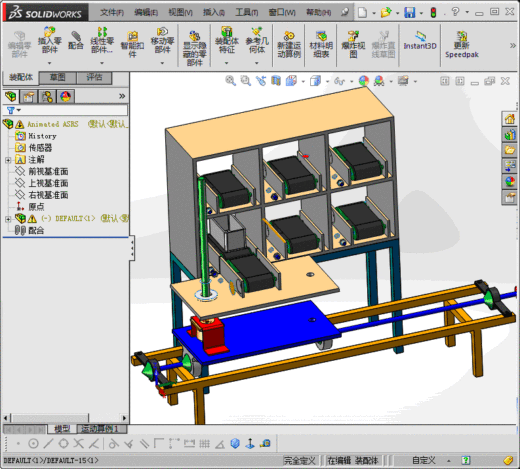Click Rebuild traffic light icon

pos(433,13)
